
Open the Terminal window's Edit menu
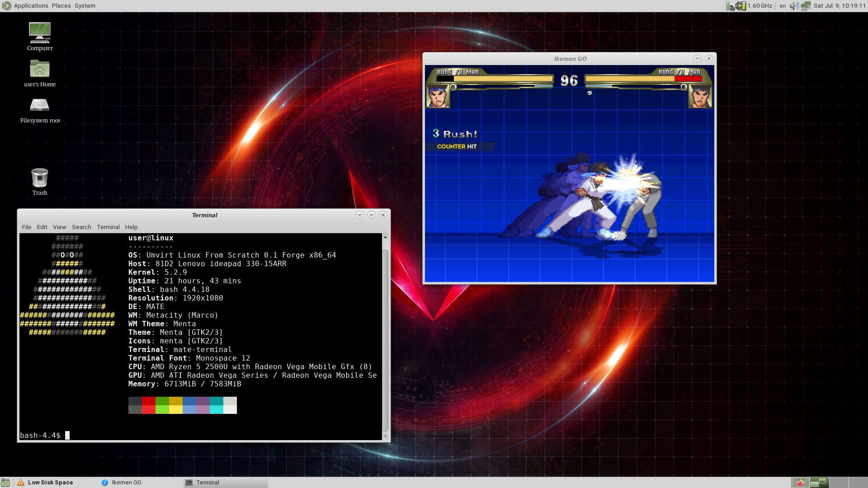(x=42, y=227)
